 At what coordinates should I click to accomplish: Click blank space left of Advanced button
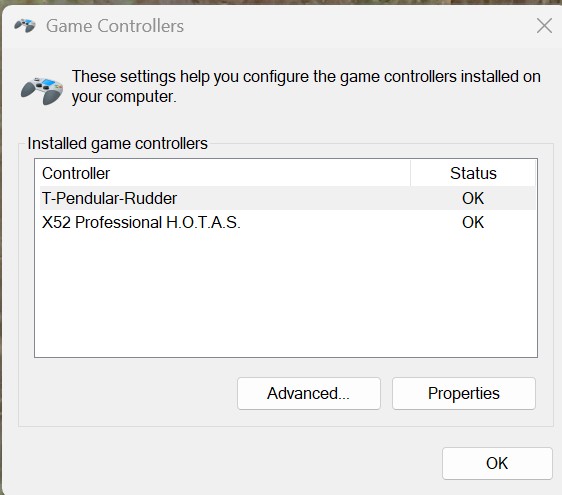point(128,393)
